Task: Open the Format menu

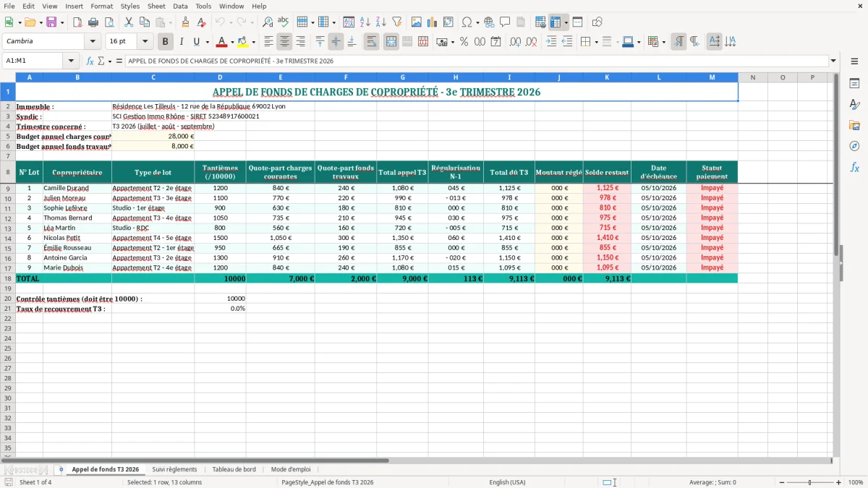Action: 102,6
